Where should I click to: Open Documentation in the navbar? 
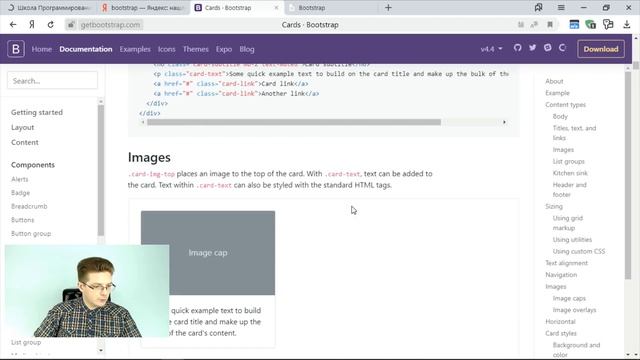[86, 49]
